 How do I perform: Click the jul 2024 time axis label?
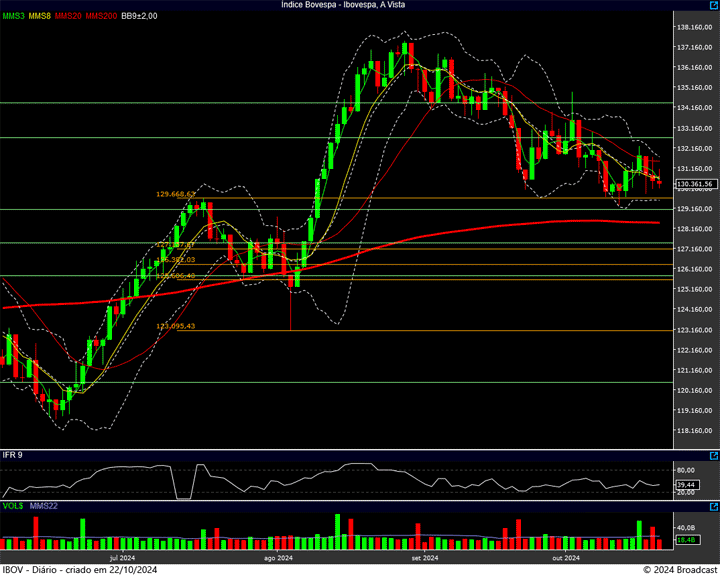(121, 557)
